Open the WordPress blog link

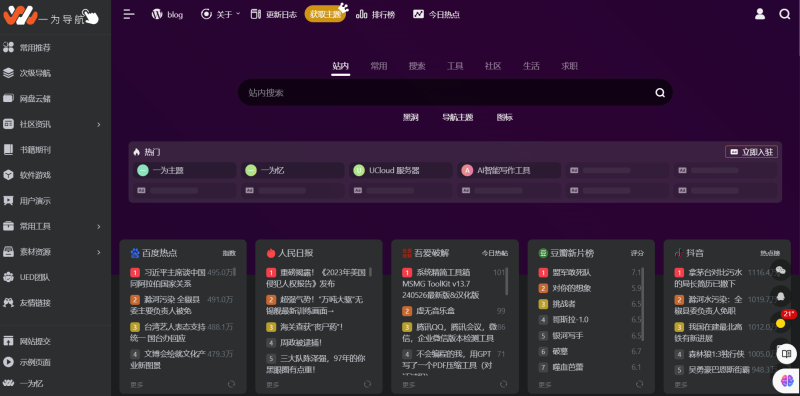tap(167, 14)
